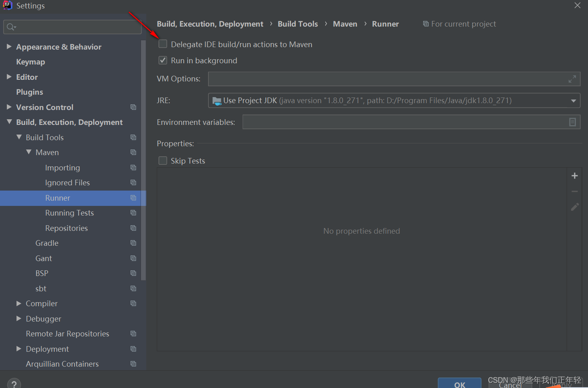Open sbt build tool settings
This screenshot has height=388, width=588.
point(41,288)
